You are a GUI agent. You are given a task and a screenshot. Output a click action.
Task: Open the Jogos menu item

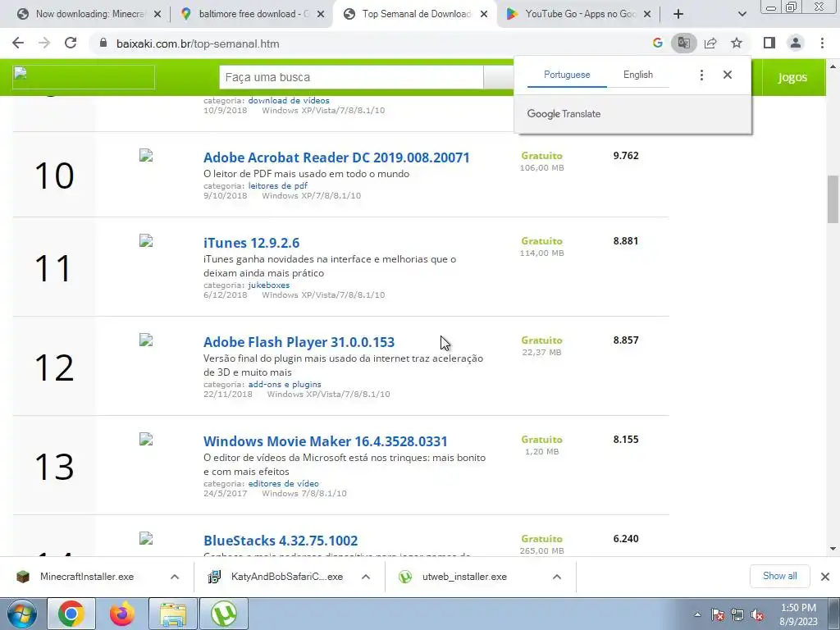click(x=792, y=77)
